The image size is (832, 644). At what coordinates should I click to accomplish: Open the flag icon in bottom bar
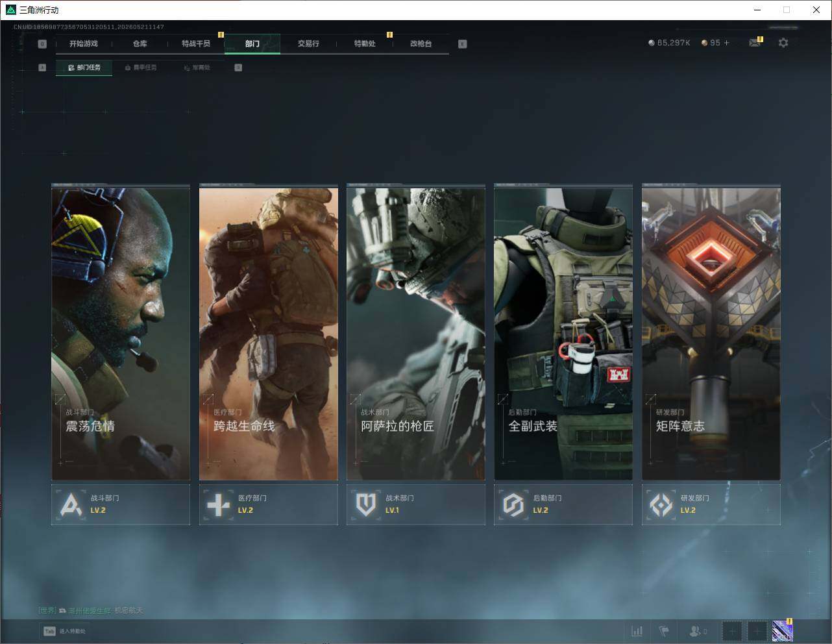(664, 631)
